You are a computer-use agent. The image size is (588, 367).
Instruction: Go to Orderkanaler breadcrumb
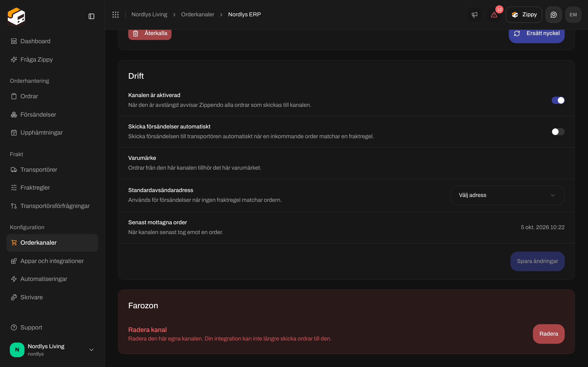click(x=198, y=14)
